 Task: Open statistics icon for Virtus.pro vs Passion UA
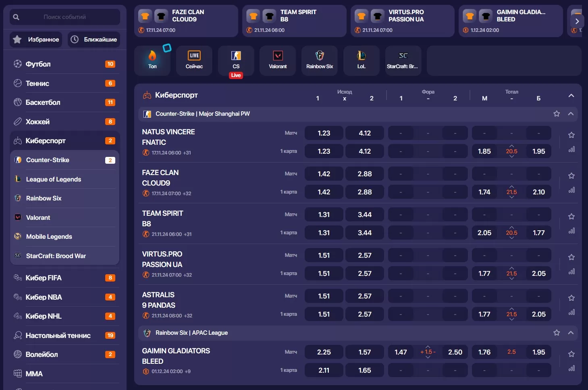[571, 272]
